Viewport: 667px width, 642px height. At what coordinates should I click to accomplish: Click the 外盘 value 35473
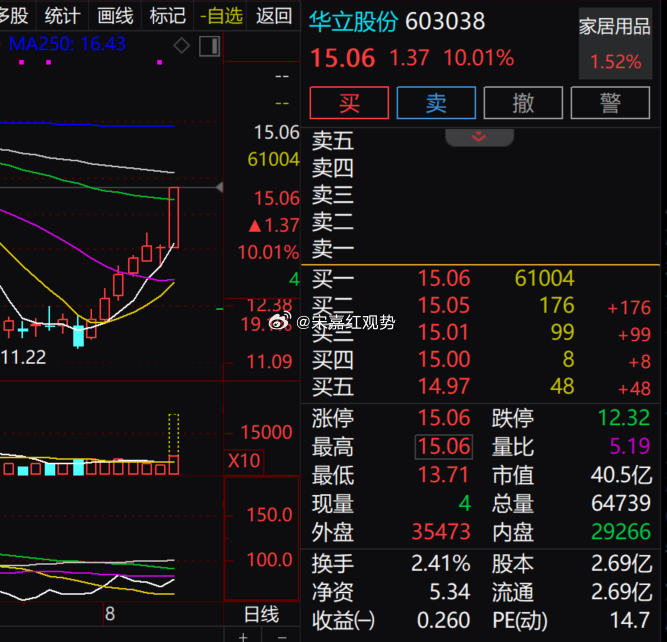(x=441, y=532)
